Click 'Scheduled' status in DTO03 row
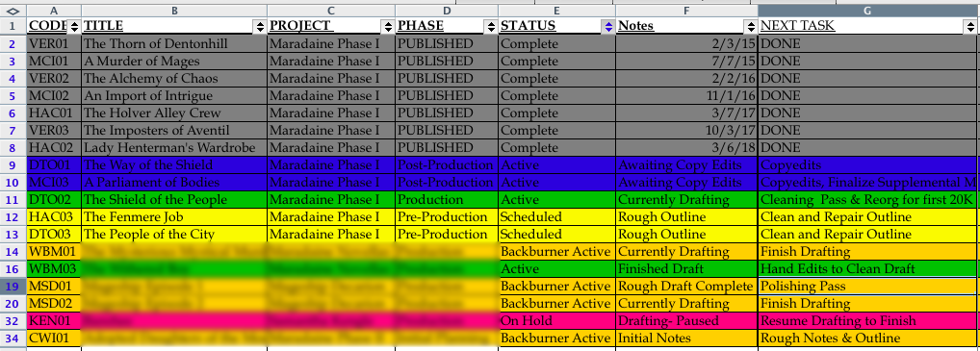Viewport: 980px width, 351px height. click(556, 235)
